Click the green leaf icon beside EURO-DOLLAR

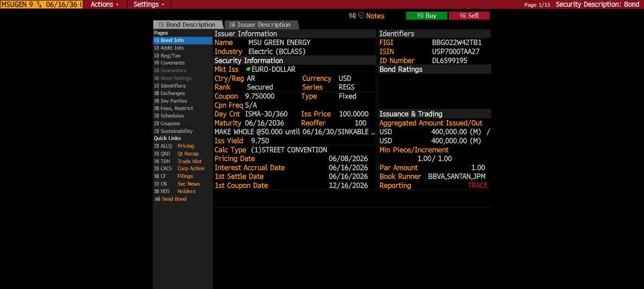pyautogui.click(x=248, y=70)
